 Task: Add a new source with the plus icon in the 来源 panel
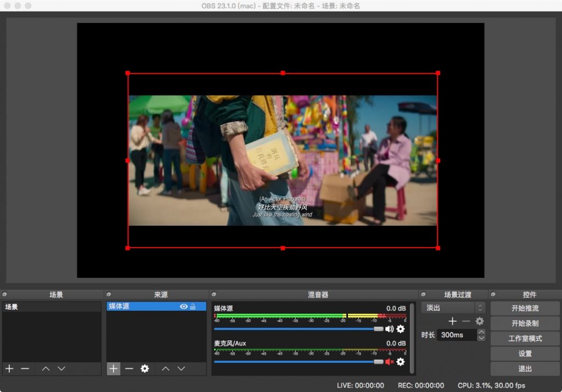(x=113, y=368)
